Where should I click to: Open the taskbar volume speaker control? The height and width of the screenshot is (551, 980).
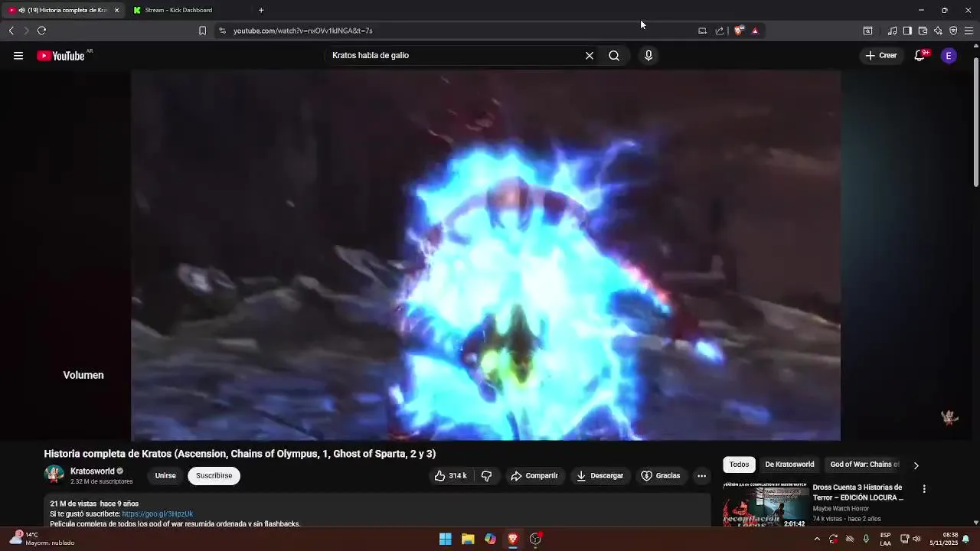click(x=916, y=539)
